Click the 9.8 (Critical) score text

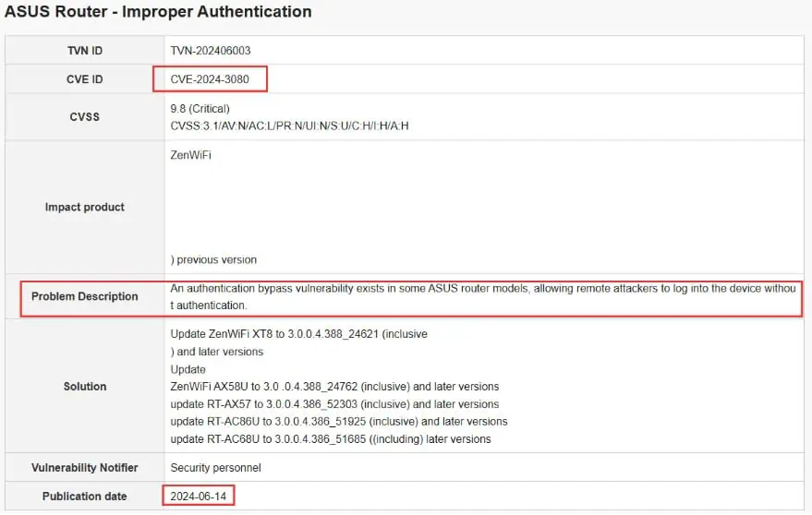point(200,109)
